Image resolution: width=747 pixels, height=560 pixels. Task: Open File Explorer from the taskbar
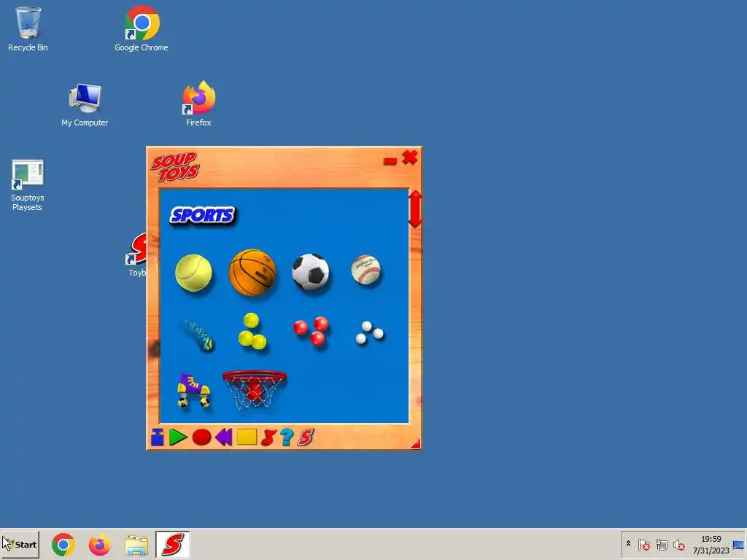point(136,545)
